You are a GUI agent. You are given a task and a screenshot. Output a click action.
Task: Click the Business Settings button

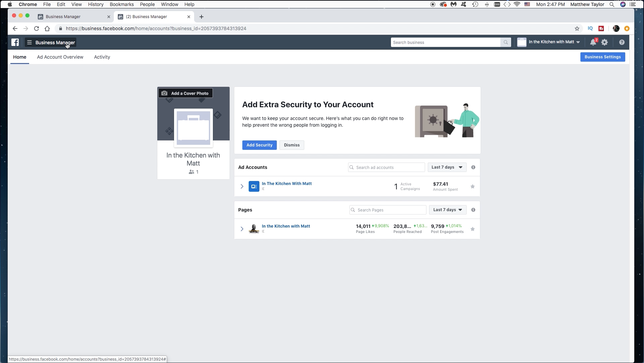pyautogui.click(x=602, y=57)
